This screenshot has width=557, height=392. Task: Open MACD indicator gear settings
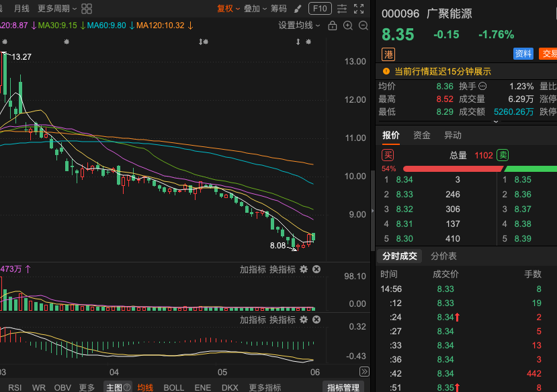304,320
